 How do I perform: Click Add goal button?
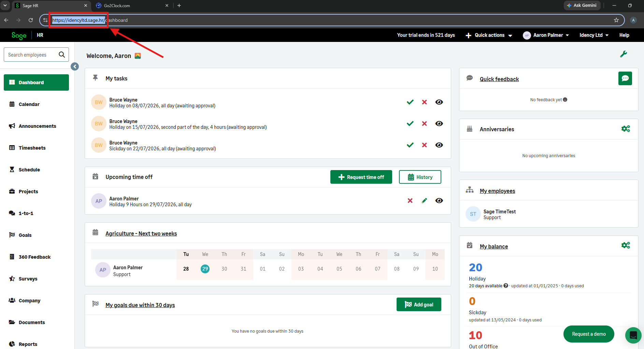(419, 304)
